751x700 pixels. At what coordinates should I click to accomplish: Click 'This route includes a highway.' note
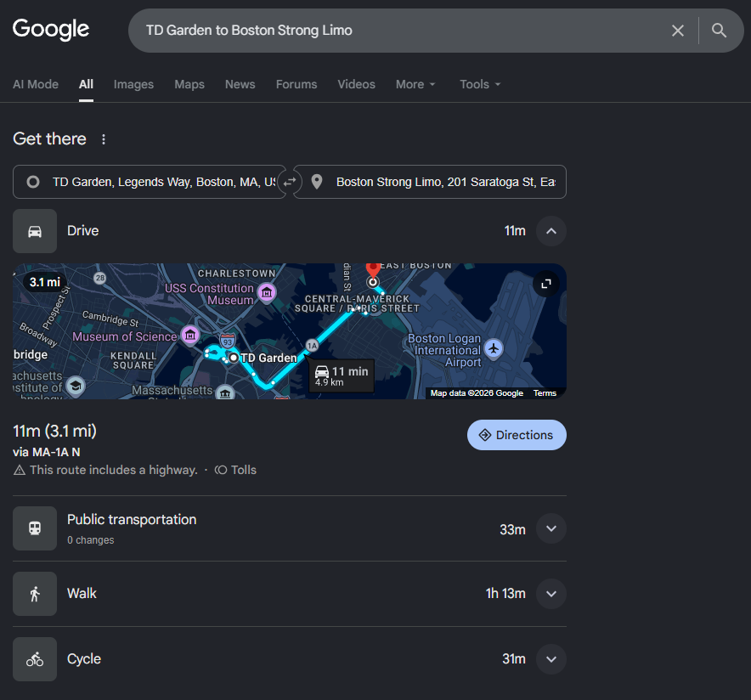[114, 470]
